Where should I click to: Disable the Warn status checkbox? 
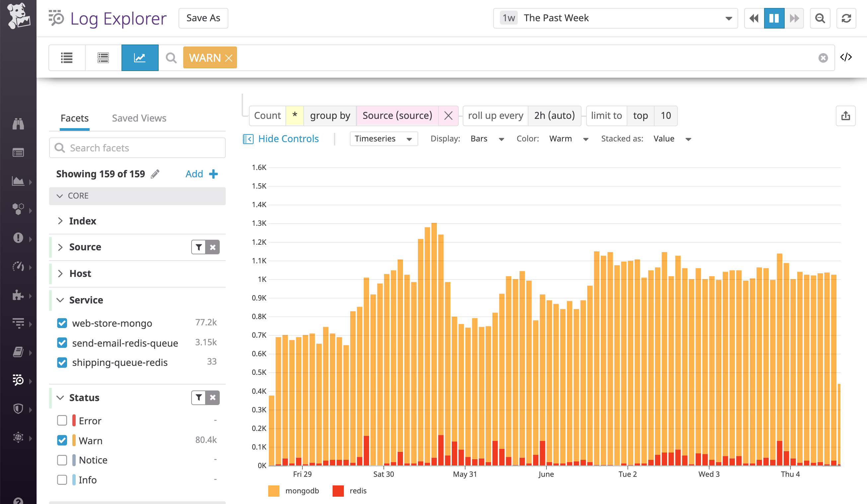pyautogui.click(x=62, y=440)
